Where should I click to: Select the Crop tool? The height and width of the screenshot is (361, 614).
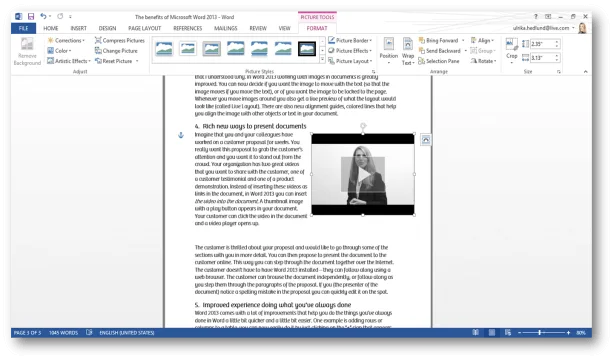click(511, 51)
